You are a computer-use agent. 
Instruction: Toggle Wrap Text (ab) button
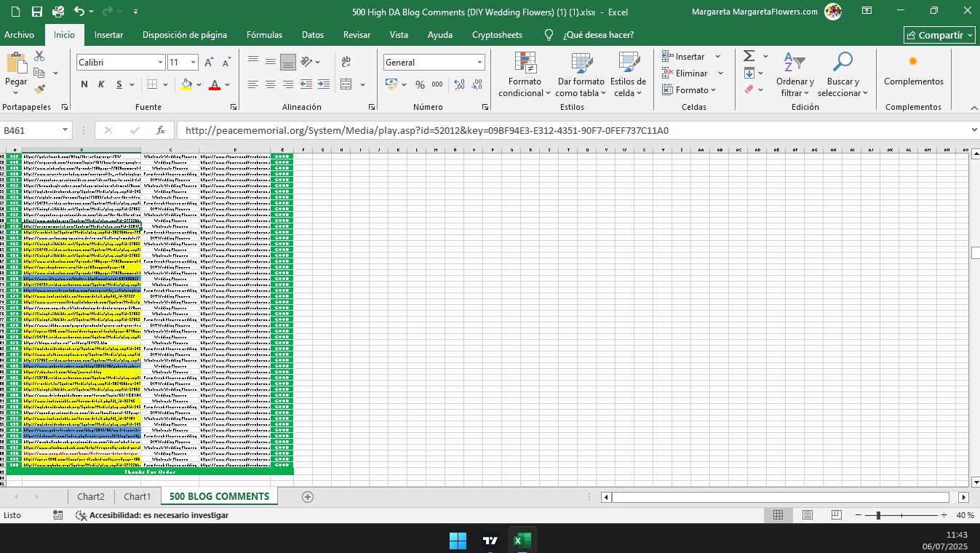346,62
